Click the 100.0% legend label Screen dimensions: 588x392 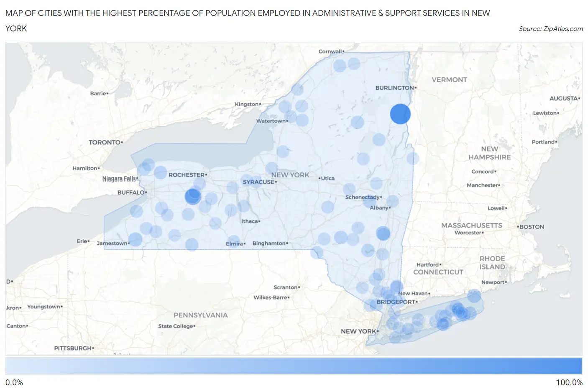(569, 382)
